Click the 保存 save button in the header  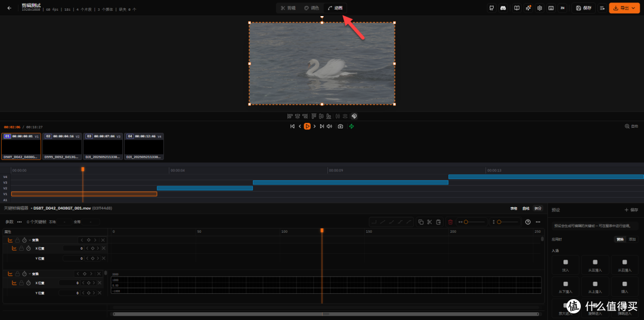[x=584, y=8]
